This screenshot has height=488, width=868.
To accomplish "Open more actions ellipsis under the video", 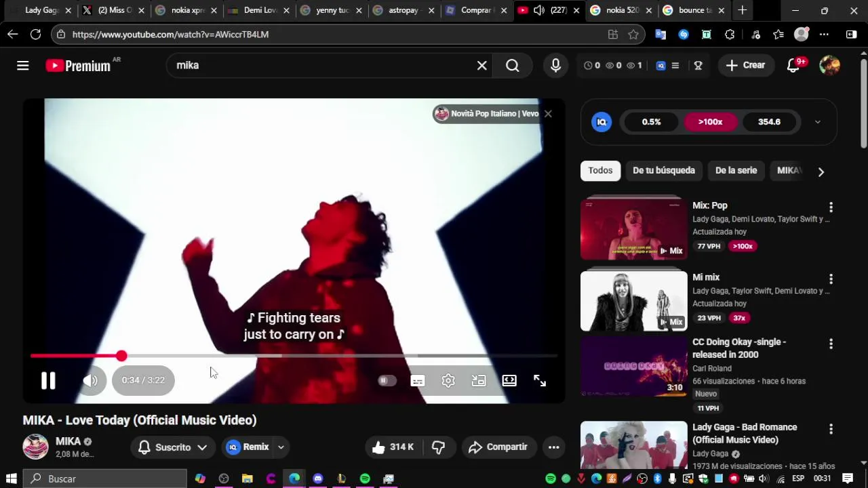I will (x=553, y=447).
